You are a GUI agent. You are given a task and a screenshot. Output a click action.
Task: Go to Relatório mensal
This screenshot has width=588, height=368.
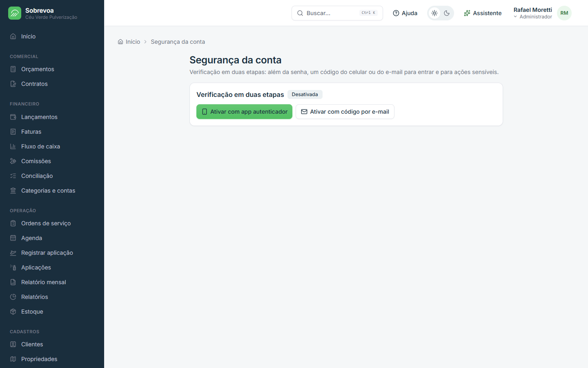(x=52, y=282)
